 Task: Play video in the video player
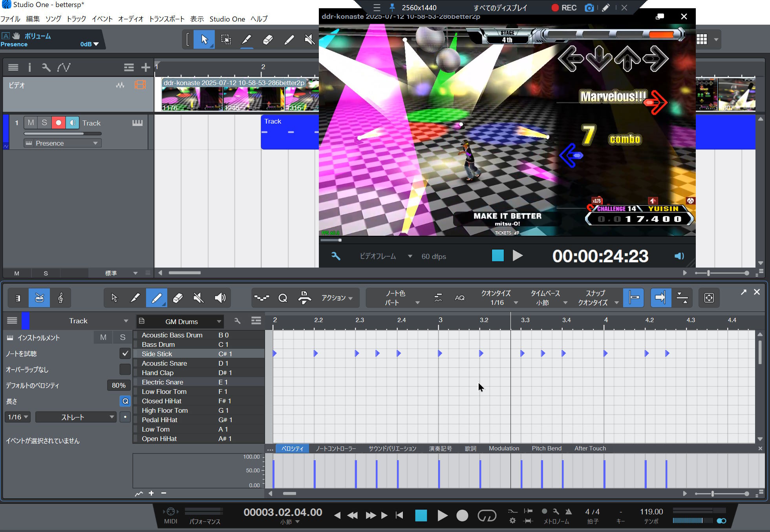point(518,256)
